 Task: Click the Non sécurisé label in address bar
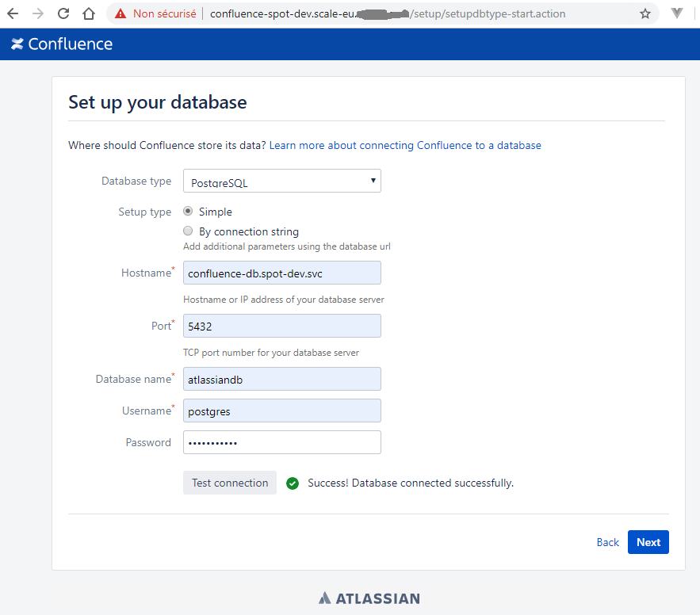point(164,13)
